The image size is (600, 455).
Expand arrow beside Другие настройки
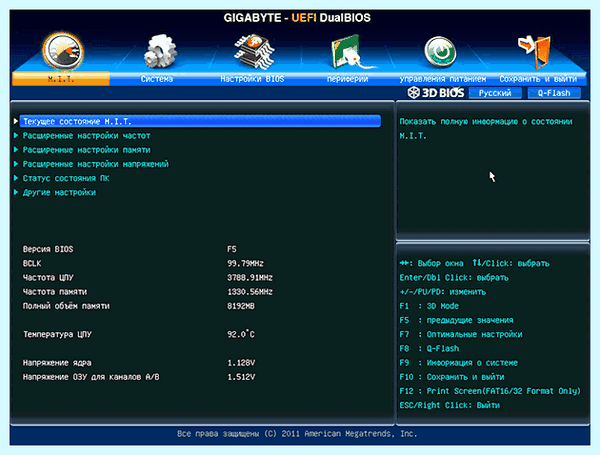pos(16,192)
